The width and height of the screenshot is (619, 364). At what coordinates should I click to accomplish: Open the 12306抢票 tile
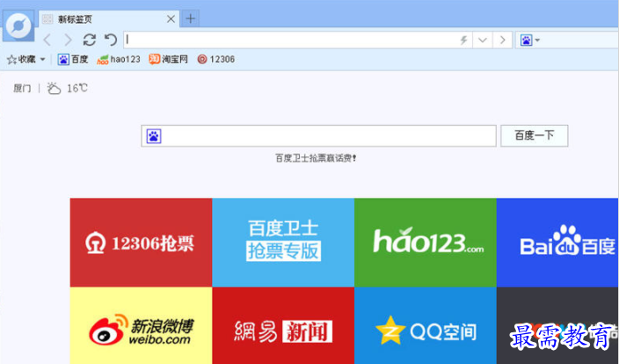point(141,243)
